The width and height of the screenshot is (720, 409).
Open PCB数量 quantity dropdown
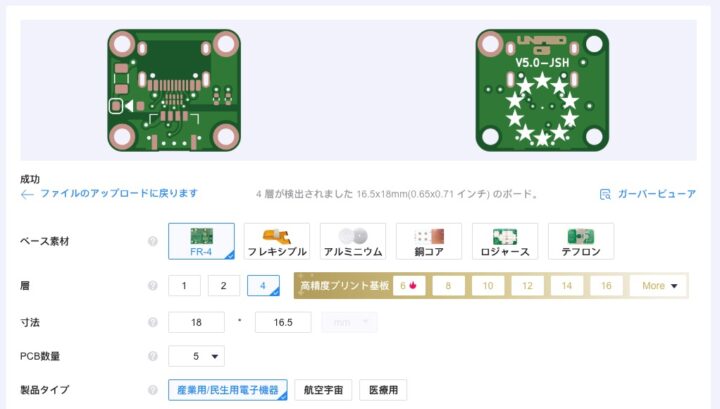coord(197,356)
